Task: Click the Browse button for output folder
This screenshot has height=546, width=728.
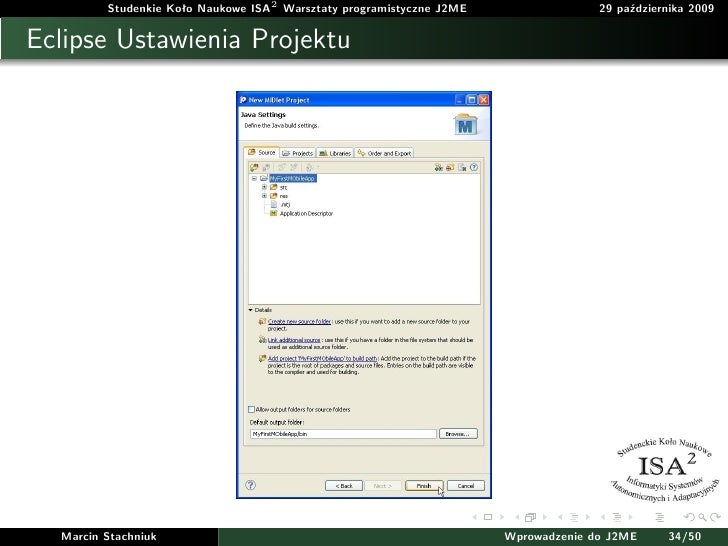Action: (x=458, y=434)
